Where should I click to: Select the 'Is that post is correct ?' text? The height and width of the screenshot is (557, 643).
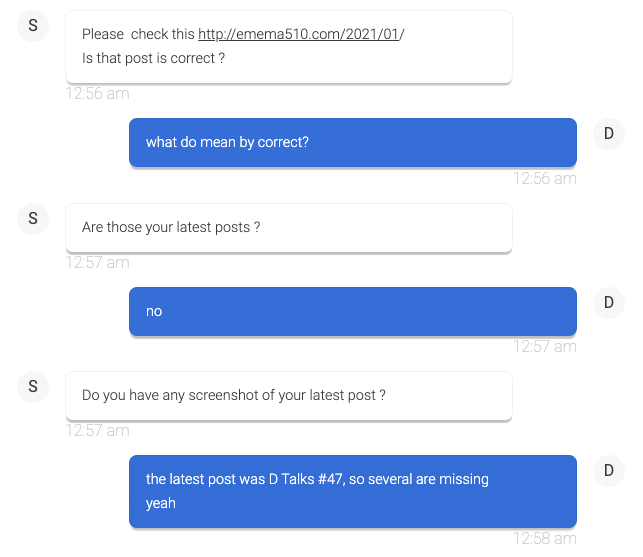153,58
